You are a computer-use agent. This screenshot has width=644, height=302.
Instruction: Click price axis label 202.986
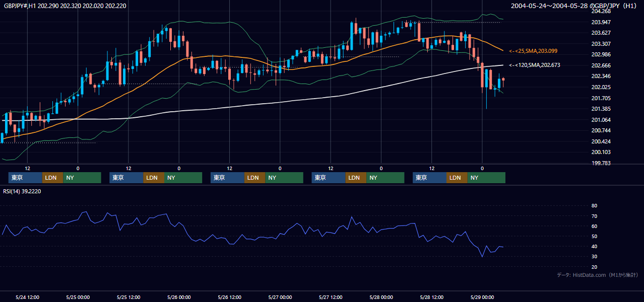601,54
